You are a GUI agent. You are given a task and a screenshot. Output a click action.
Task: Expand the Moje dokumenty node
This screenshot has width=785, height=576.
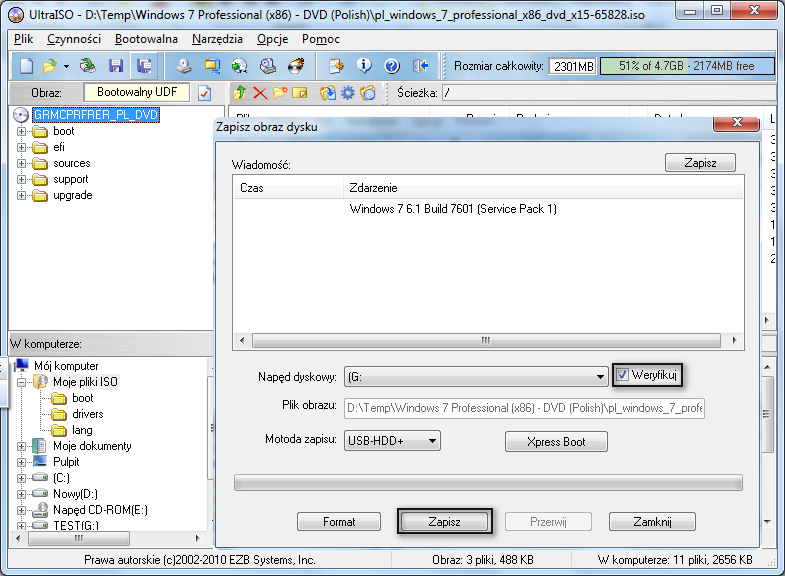pyautogui.click(x=21, y=446)
